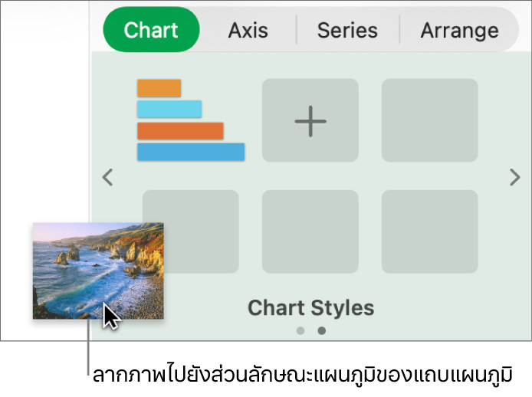
Task: Go to the next chart styles page
Action: click(x=515, y=178)
